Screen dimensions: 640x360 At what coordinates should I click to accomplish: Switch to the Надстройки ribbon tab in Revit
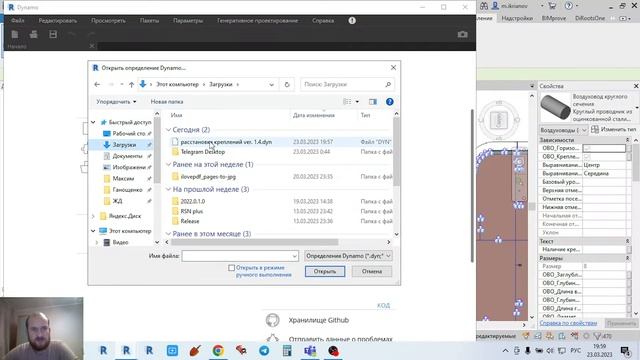pyautogui.click(x=517, y=18)
